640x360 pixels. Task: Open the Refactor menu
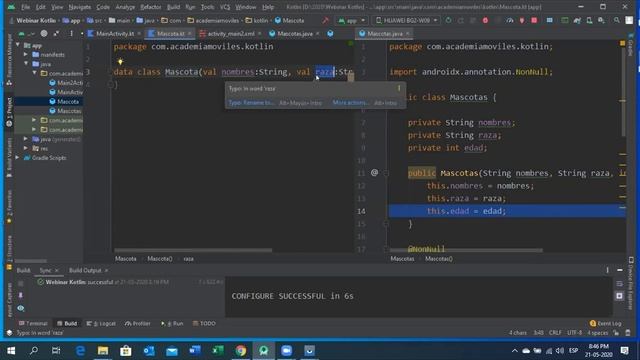click(x=151, y=7)
